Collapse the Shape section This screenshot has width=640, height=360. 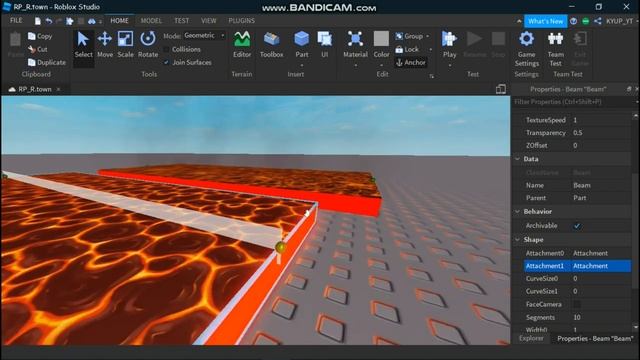pyautogui.click(x=518, y=240)
